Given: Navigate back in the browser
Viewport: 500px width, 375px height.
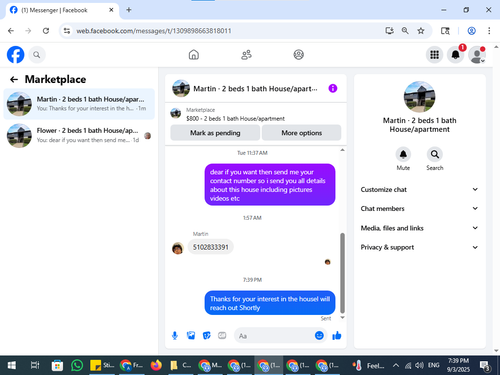Looking at the screenshot, I should [x=11, y=31].
